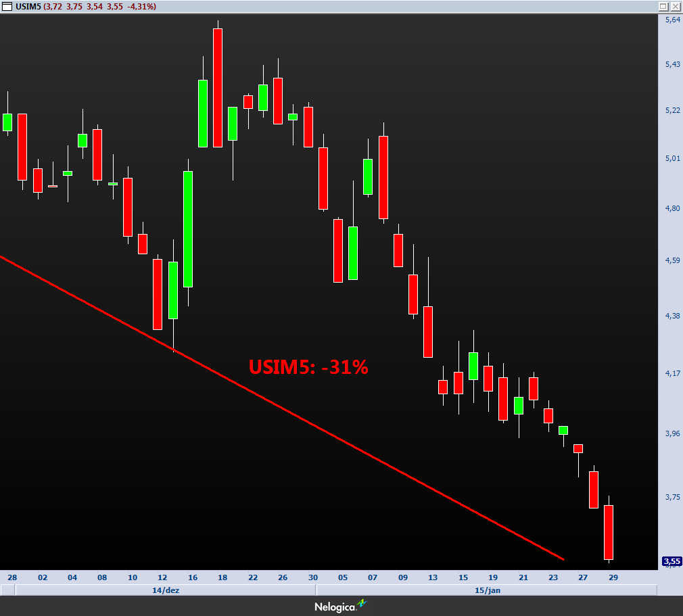Click the current price tag 3,55
683x616 pixels.
click(671, 561)
